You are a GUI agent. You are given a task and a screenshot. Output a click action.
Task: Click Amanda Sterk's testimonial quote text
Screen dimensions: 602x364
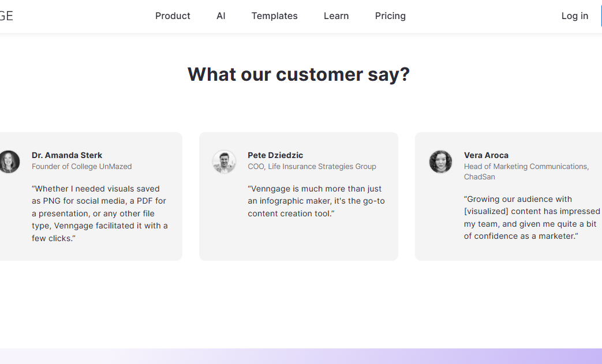100,213
